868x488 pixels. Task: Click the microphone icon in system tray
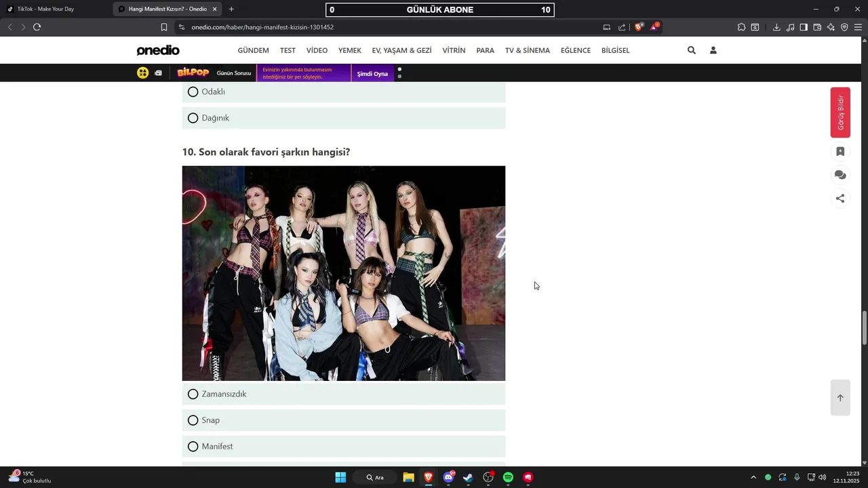[x=797, y=477]
